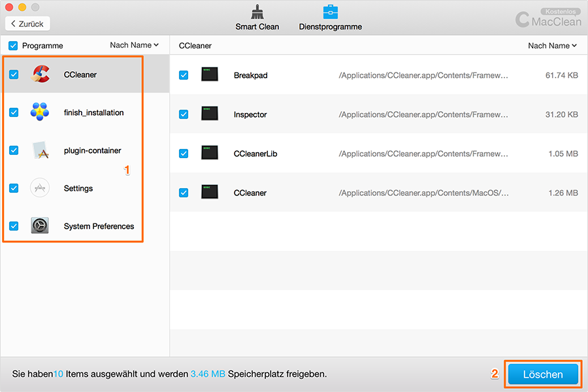This screenshot has width=588, height=392.
Task: Uncheck the CCleaner file checkbox in right pane
Action: [184, 193]
